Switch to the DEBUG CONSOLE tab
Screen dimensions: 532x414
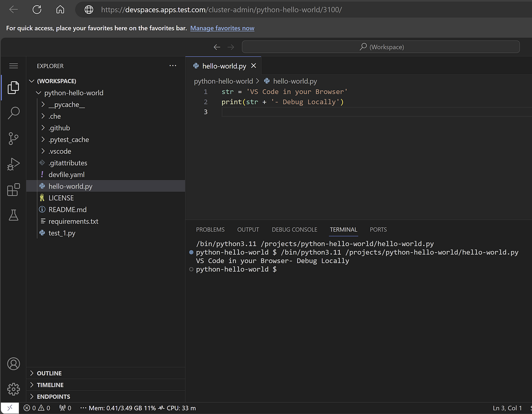tap(294, 229)
